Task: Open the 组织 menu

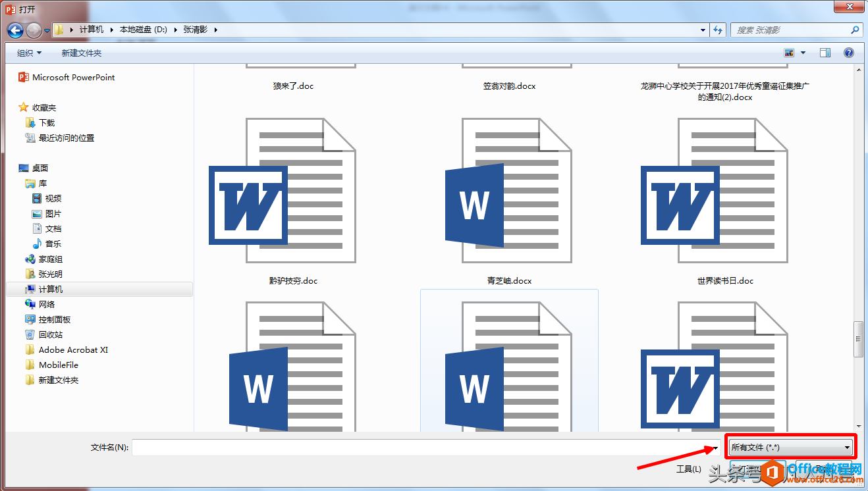Action: (x=29, y=53)
